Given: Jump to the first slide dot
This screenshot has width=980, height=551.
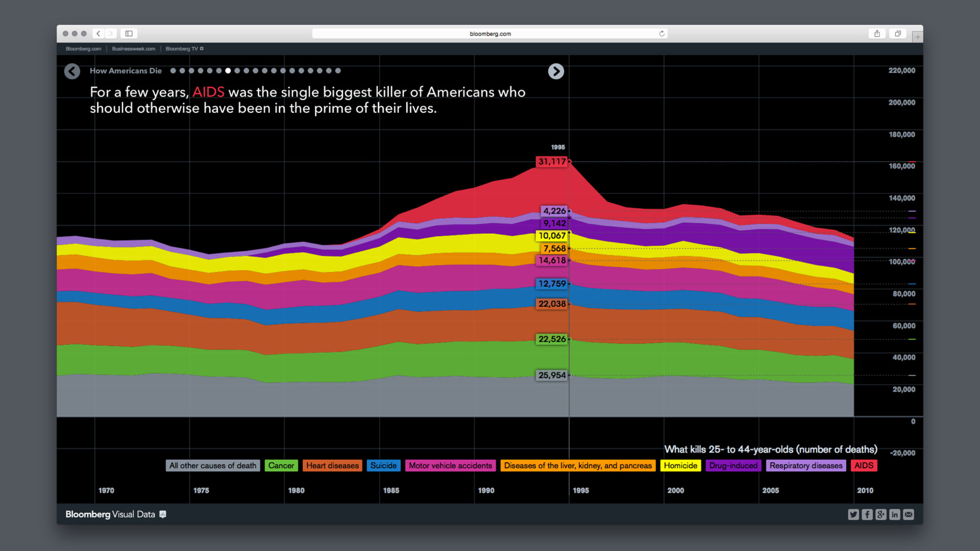Looking at the screenshot, I should pos(173,71).
